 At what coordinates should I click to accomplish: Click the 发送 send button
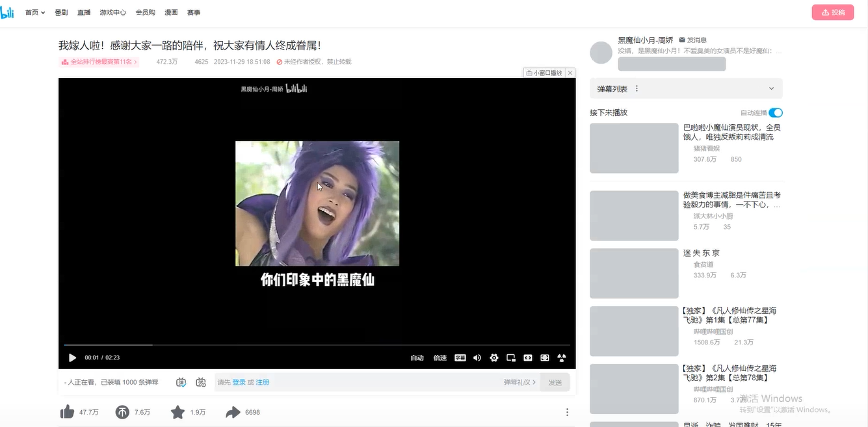(555, 382)
